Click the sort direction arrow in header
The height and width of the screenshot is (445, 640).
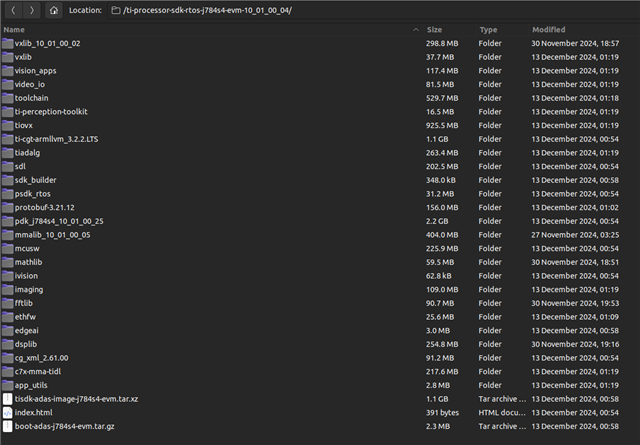click(x=416, y=30)
